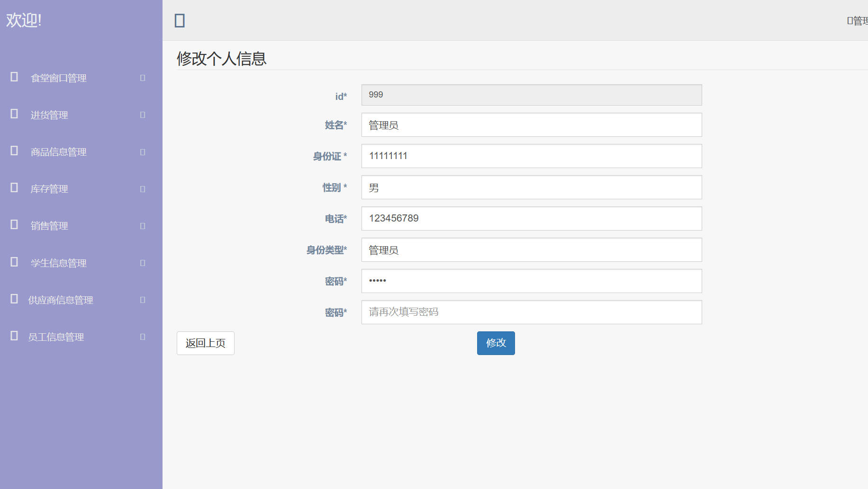
Task: Expand the 进货管理 submenu arrow
Action: coord(143,115)
